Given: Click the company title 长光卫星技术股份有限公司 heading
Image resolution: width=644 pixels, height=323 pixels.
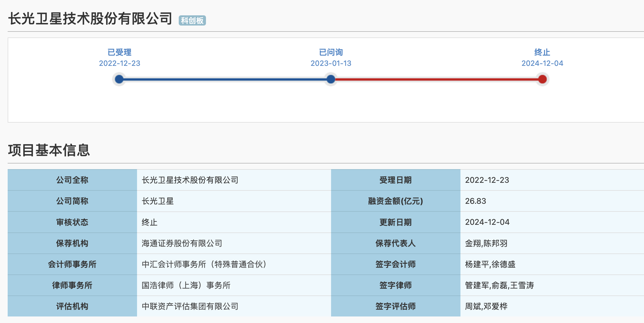Looking at the screenshot, I should (x=90, y=19).
